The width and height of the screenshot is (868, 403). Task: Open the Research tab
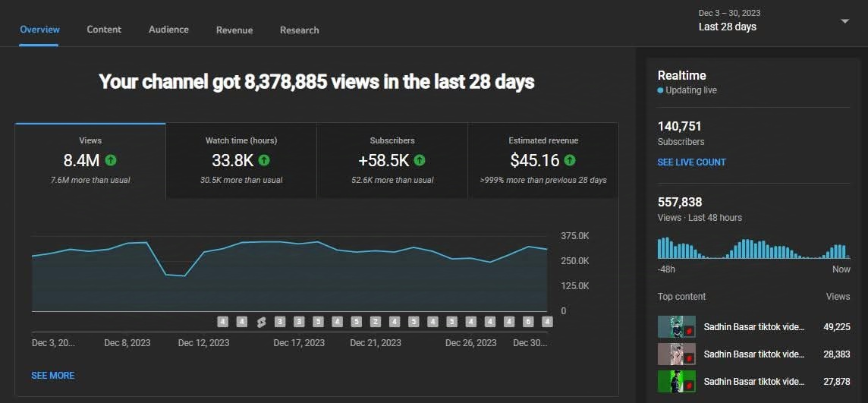click(x=300, y=30)
